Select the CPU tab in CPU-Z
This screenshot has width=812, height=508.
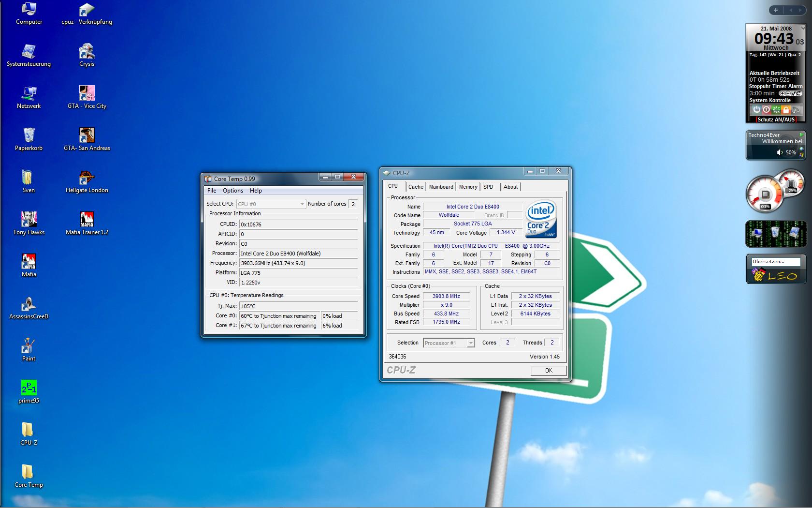393,186
